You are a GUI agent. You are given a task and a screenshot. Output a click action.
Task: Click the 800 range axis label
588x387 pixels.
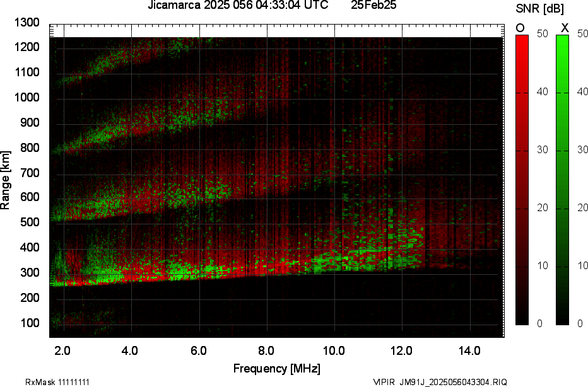29,148
